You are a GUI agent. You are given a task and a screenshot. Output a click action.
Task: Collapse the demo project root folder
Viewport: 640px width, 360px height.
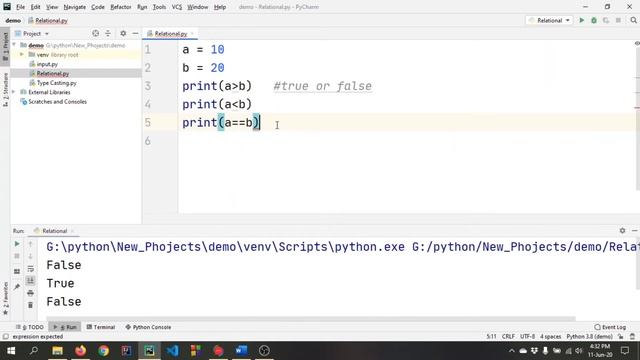coord(14,45)
